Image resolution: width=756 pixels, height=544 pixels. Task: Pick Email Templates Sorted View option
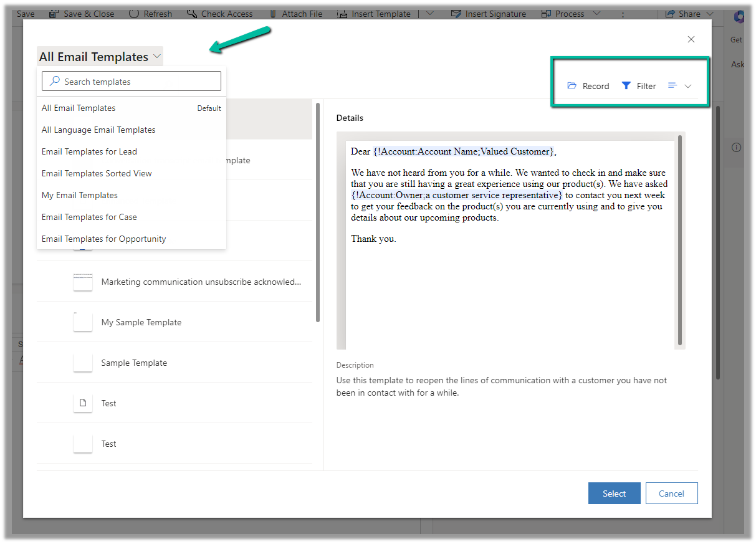coord(97,173)
